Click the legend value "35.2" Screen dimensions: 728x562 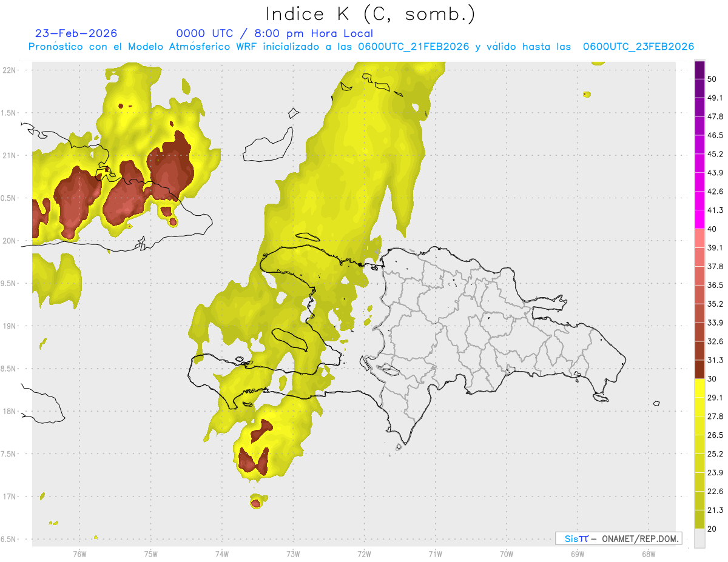715,304
